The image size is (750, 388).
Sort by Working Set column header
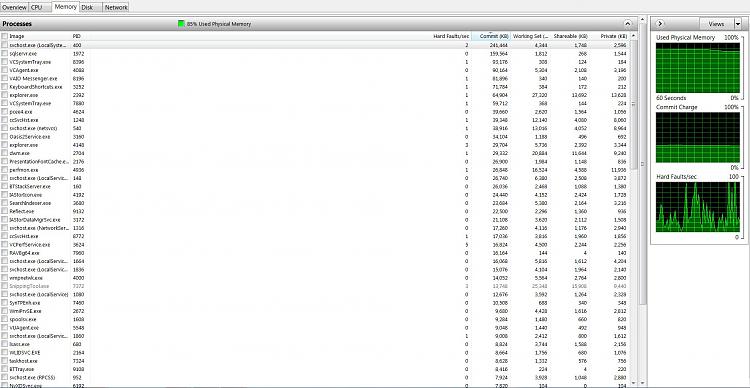(530, 36)
